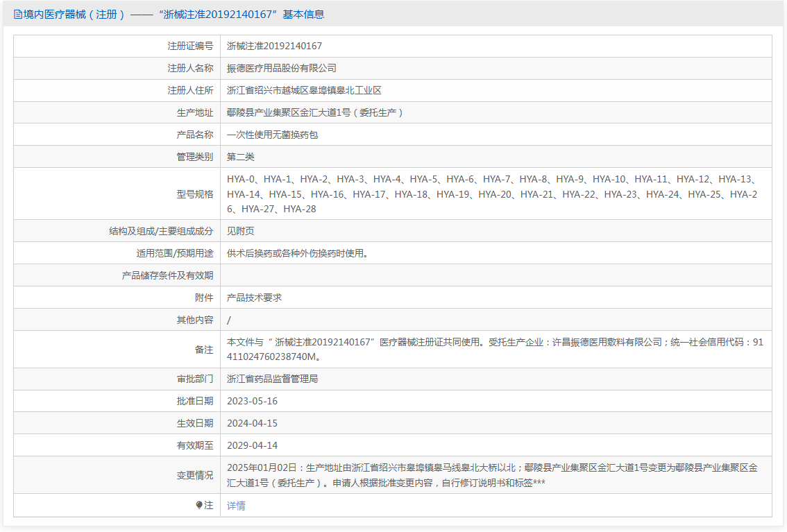
Task: Click the 产品储存条件及有效期 label
Action: [x=168, y=276]
